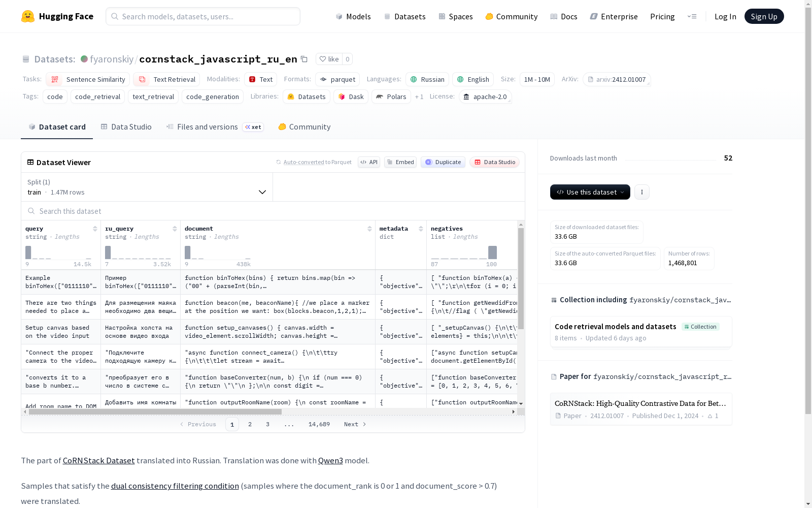Click the Embed button

[x=400, y=162]
